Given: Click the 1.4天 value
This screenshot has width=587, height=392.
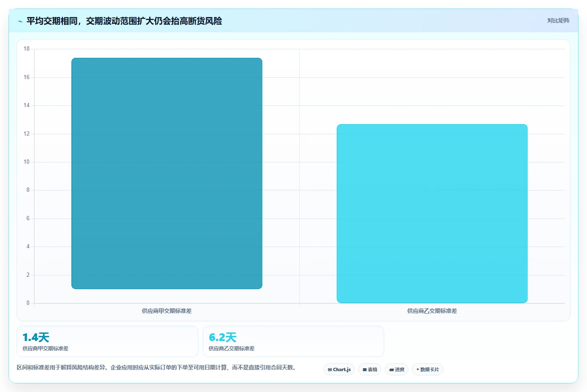Looking at the screenshot, I should click(36, 338).
